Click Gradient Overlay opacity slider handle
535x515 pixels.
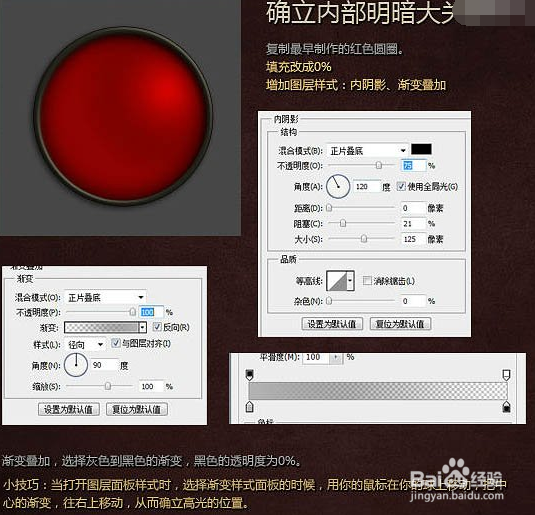click(132, 312)
